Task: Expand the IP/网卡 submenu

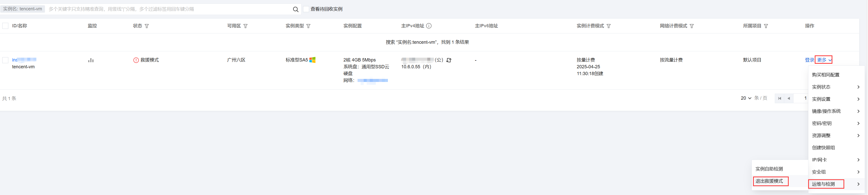Action: coord(836,160)
